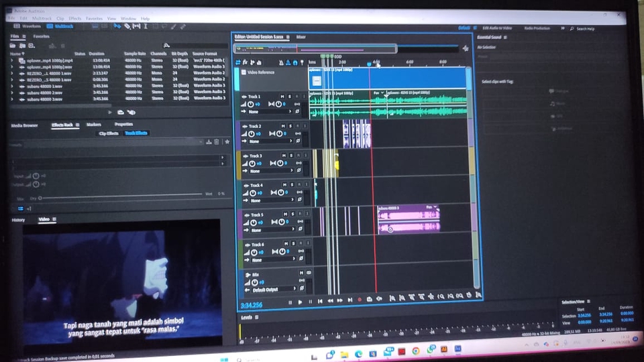The width and height of the screenshot is (644, 362).
Task: Open the Clip menu
Action: pyautogui.click(x=60, y=19)
